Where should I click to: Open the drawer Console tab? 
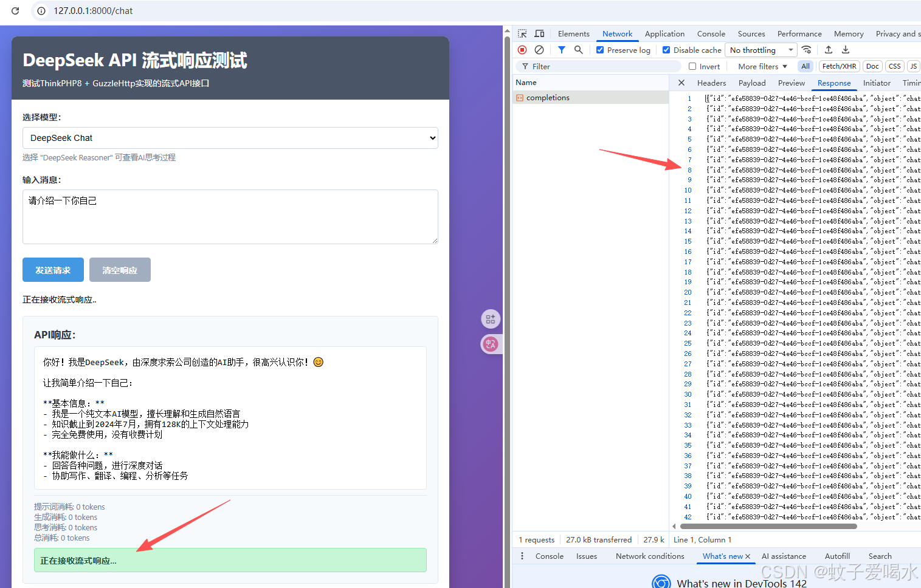549,556
